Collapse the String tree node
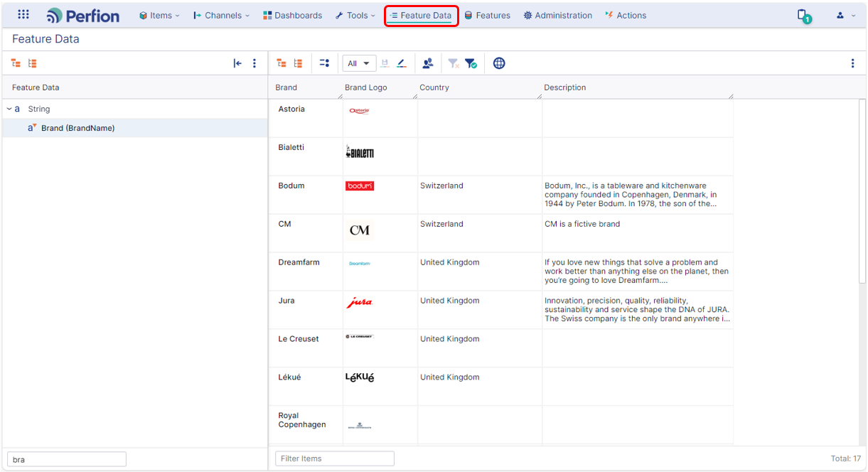Viewport: 868px width, 472px height. [x=9, y=109]
